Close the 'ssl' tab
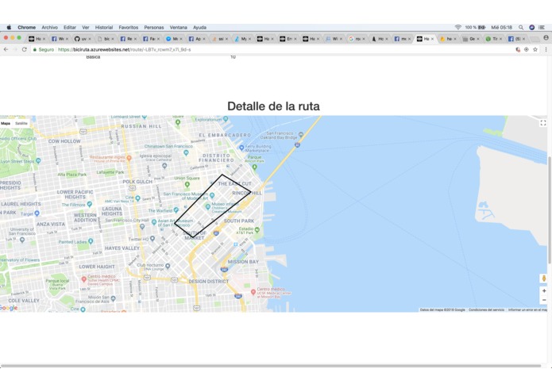This screenshot has width=552, height=392. (226, 39)
